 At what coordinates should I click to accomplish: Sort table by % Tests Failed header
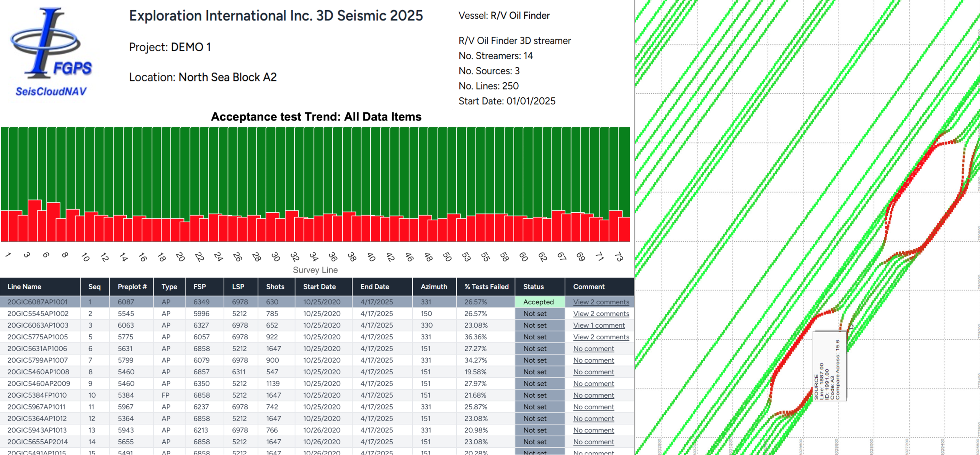(x=486, y=287)
